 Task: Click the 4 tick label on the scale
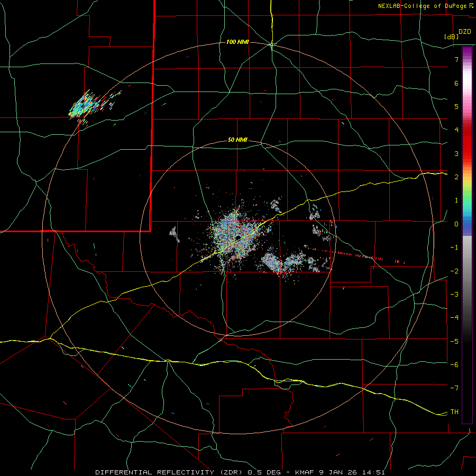tap(456, 130)
